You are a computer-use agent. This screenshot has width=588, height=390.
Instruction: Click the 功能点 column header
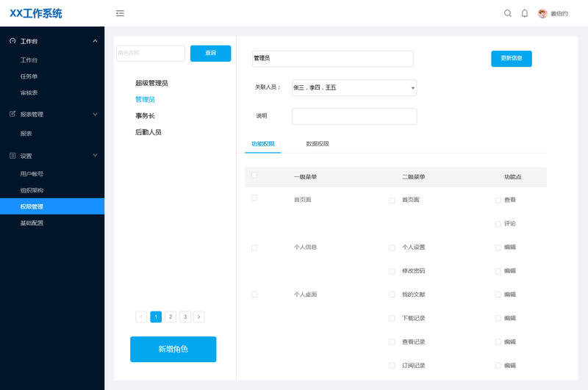pyautogui.click(x=512, y=177)
